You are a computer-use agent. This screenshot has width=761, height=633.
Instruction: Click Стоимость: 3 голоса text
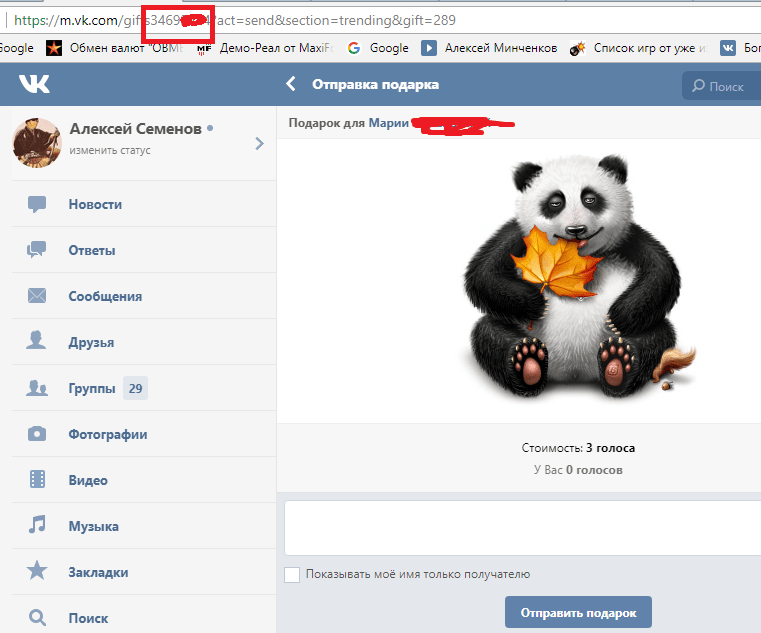coord(578,448)
